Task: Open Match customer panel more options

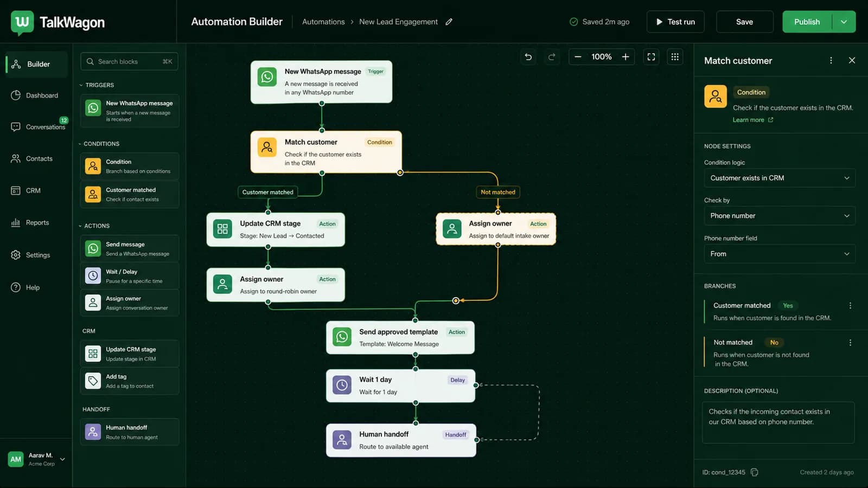Action: coord(831,60)
